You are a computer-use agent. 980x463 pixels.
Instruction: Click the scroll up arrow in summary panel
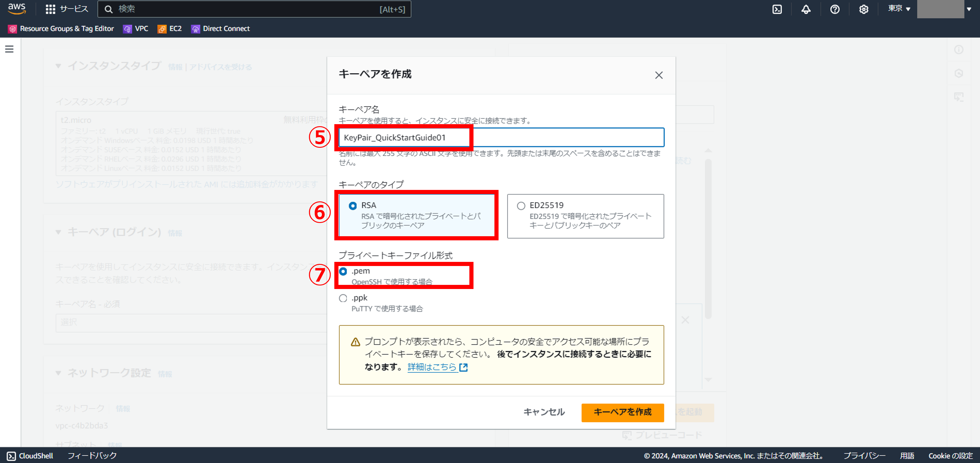tap(708, 151)
